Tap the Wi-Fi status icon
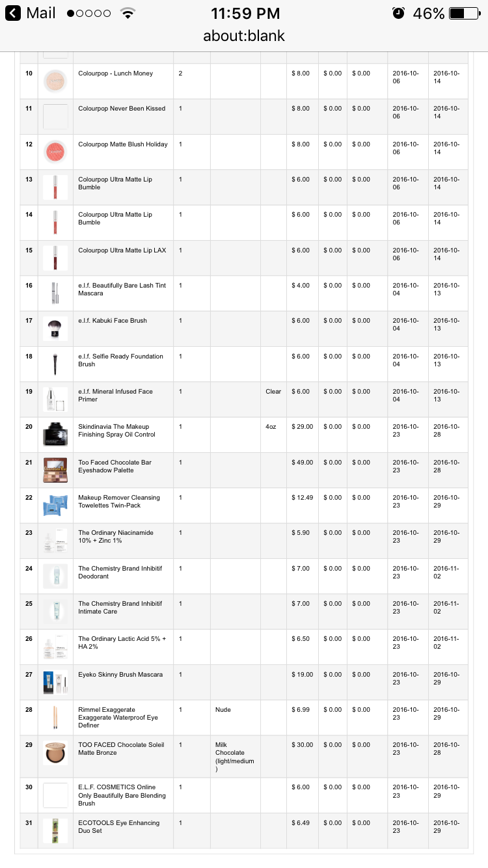Image resolution: width=488 pixels, height=868 pixels. (128, 13)
